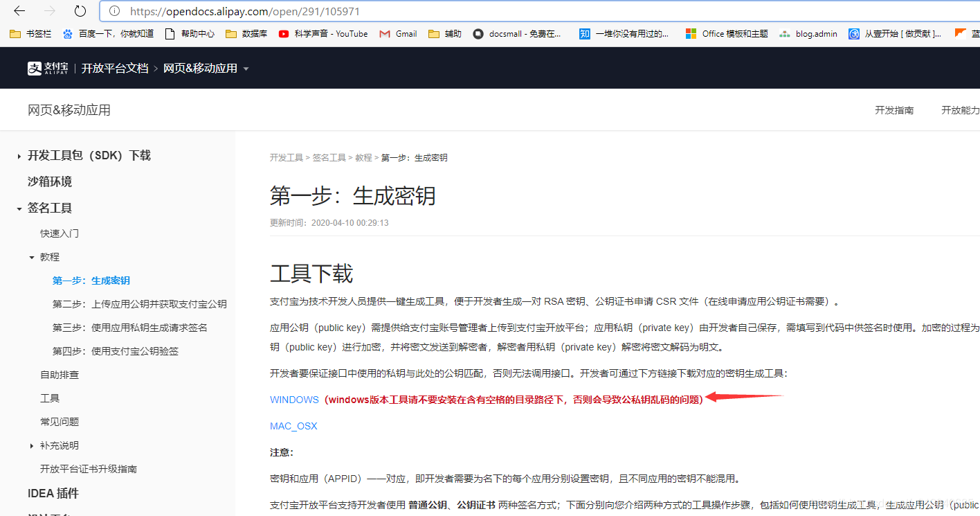980x516 pixels.
Task: Click the 网页&移动应用 title below the header
Action: (x=69, y=110)
